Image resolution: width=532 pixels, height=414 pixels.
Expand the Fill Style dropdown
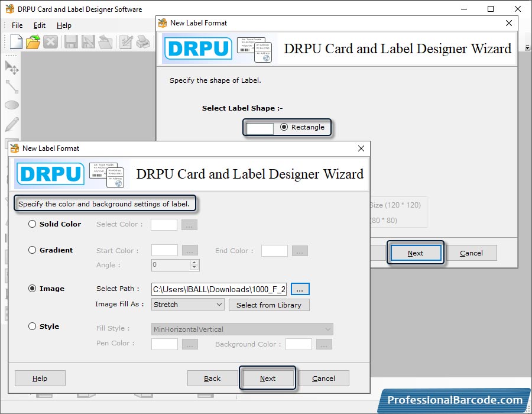pyautogui.click(x=242, y=329)
